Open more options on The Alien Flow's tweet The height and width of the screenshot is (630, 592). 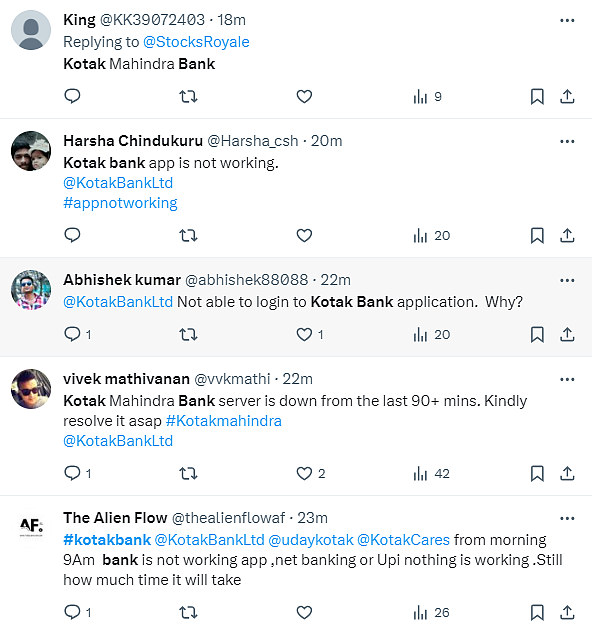[x=567, y=518]
